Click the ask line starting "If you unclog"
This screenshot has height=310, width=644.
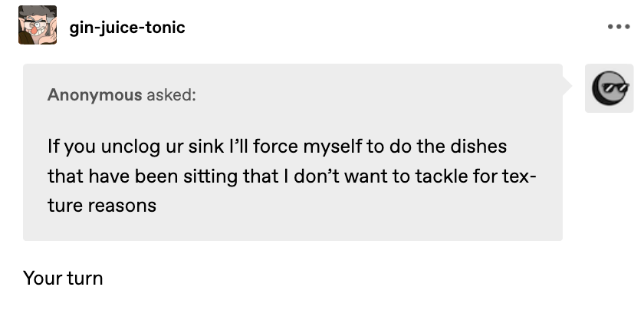[x=277, y=146]
